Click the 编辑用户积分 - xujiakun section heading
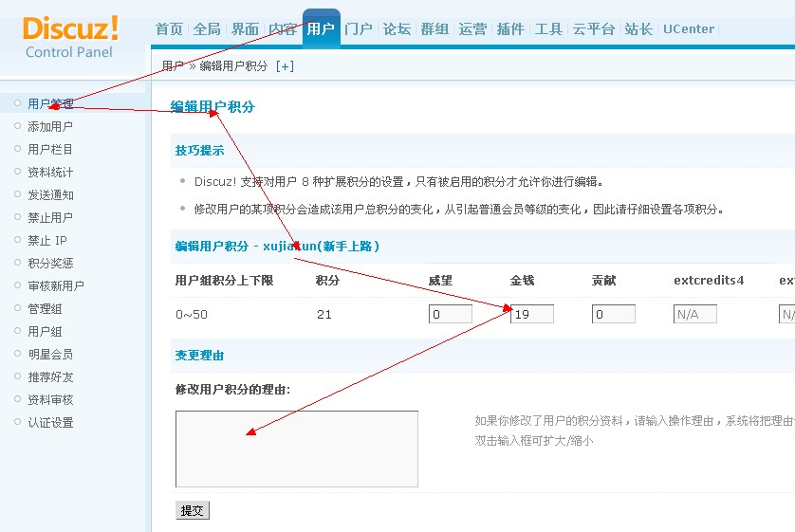795x532 pixels. pos(277,247)
